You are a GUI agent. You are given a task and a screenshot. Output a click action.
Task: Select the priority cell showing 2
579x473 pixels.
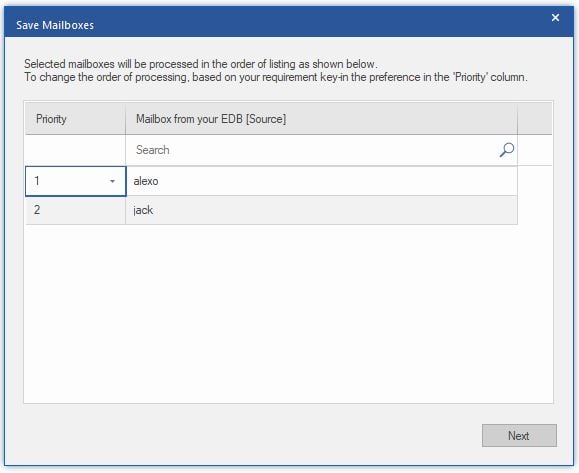click(76, 210)
